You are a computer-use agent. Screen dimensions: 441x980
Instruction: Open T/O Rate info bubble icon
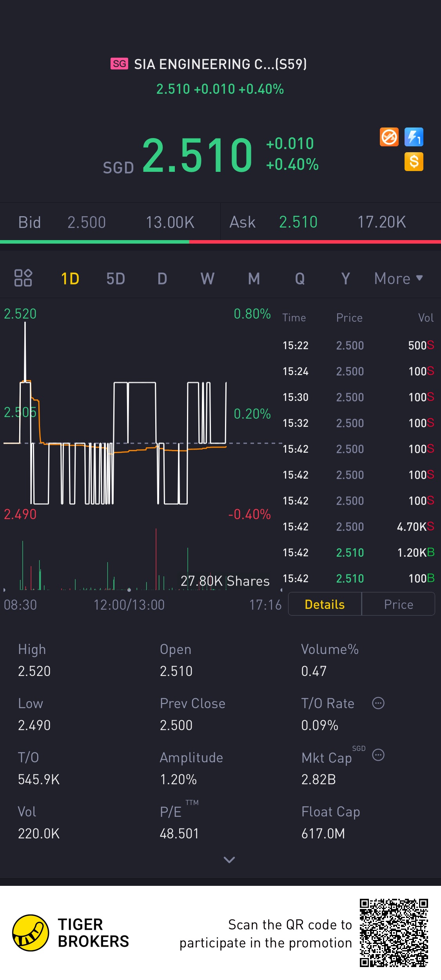[378, 703]
